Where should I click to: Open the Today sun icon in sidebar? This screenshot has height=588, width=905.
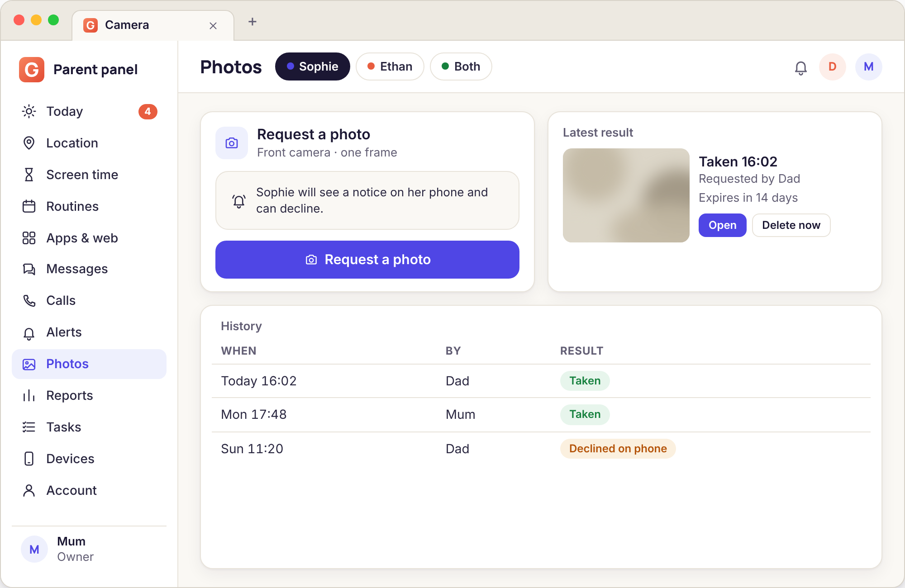point(29,111)
